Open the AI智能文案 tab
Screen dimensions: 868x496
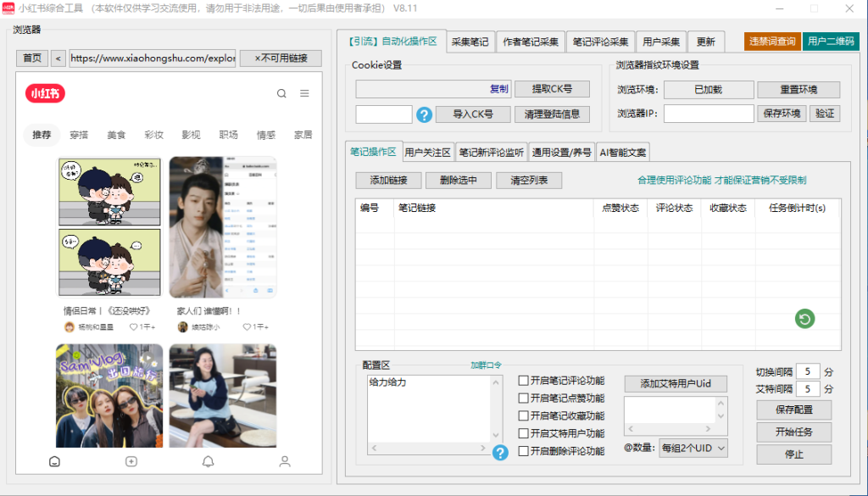[625, 151]
